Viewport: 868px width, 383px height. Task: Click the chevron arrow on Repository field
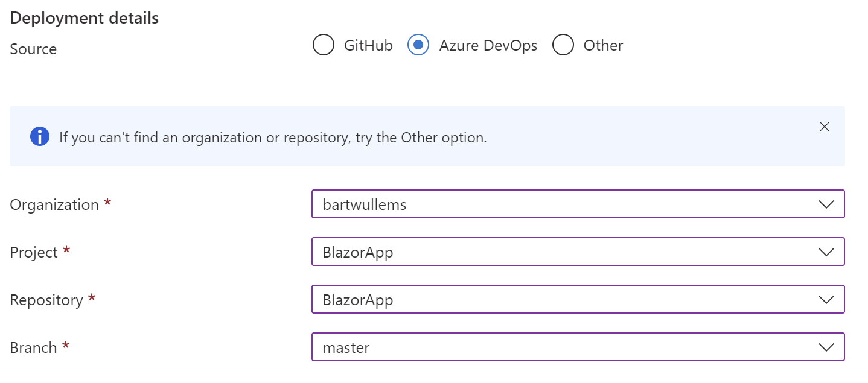826,300
